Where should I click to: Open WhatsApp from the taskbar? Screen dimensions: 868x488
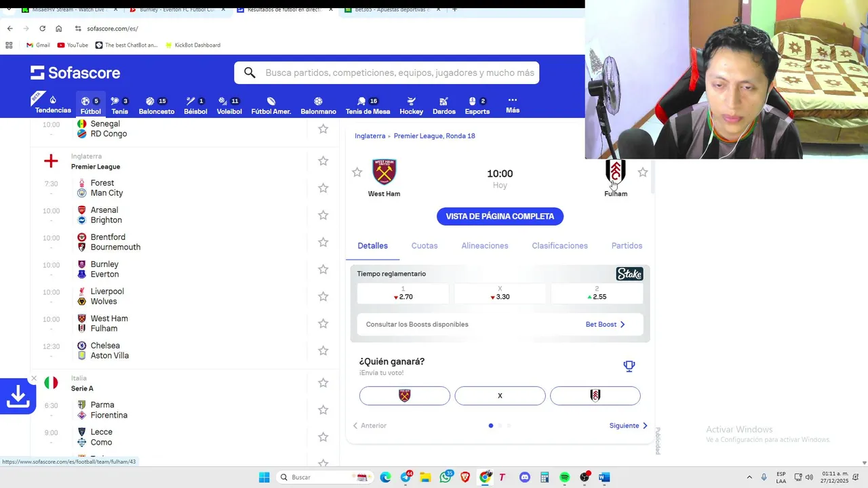tap(446, 477)
